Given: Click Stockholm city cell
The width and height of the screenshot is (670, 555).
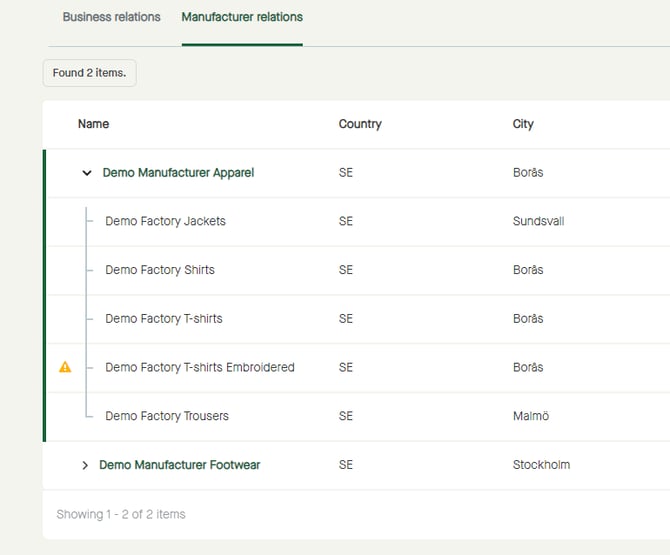Looking at the screenshot, I should coord(541,465).
